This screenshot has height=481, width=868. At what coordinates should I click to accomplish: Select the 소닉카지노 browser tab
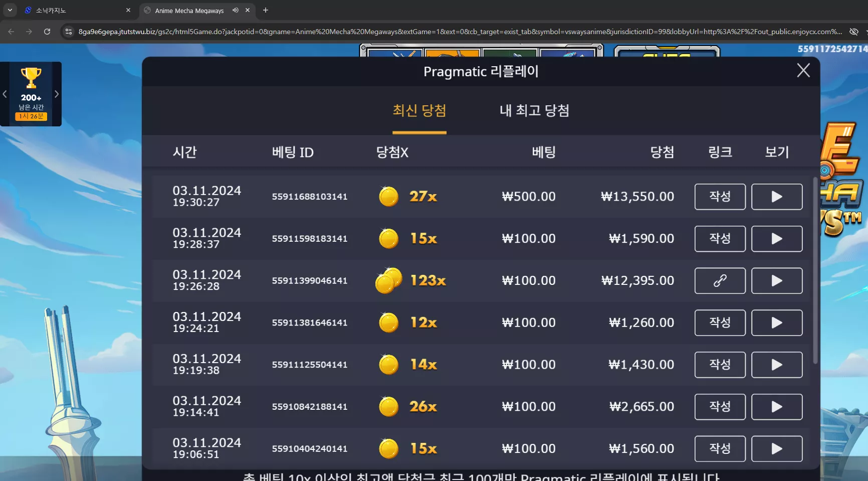pos(78,11)
